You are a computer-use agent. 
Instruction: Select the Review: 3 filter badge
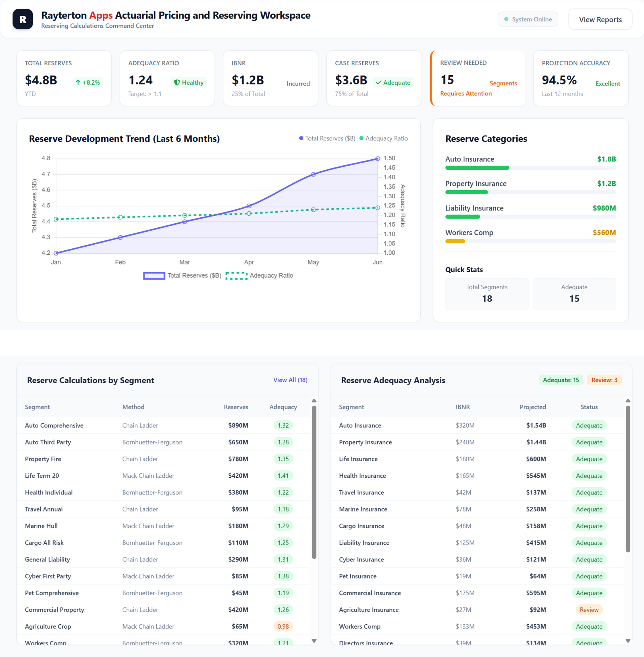click(604, 380)
